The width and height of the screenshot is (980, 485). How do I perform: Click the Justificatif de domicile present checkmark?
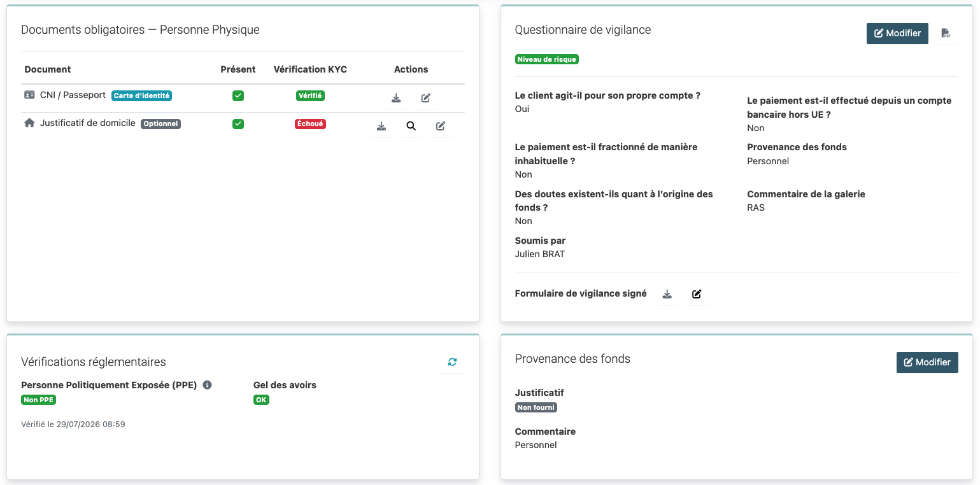coord(238,123)
